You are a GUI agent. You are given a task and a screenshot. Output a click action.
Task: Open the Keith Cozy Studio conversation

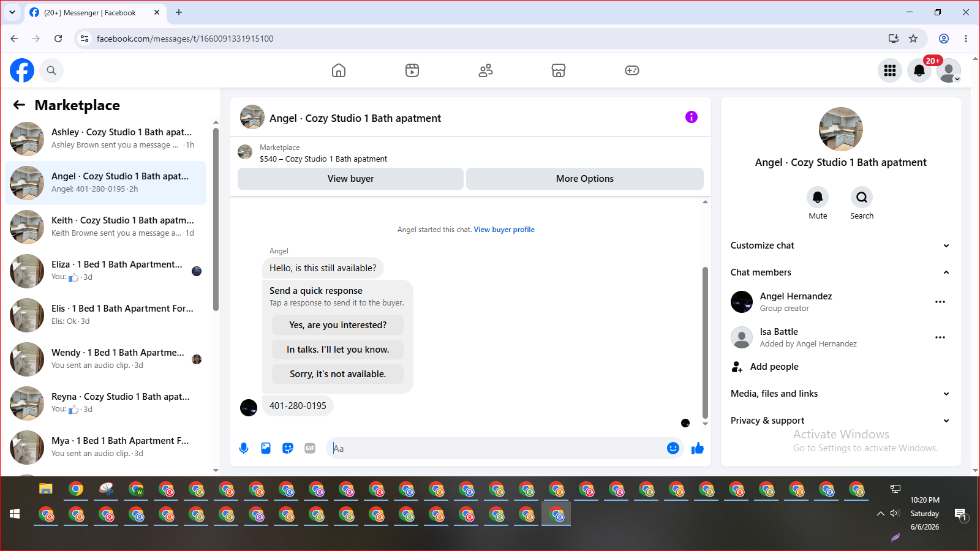(x=105, y=227)
